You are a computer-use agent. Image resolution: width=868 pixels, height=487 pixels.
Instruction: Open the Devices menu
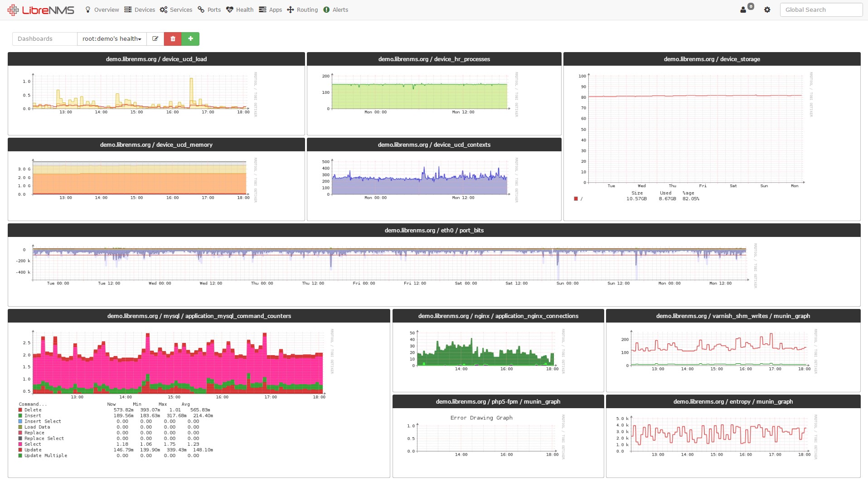coord(140,10)
